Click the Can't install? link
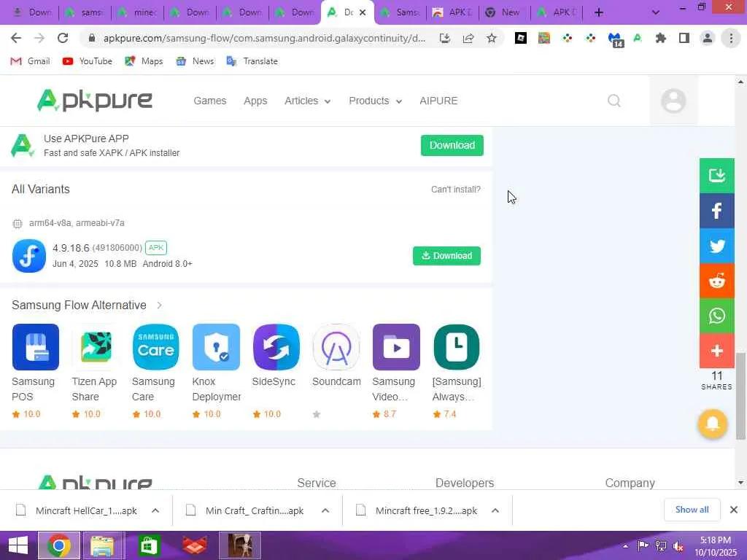 (x=455, y=190)
